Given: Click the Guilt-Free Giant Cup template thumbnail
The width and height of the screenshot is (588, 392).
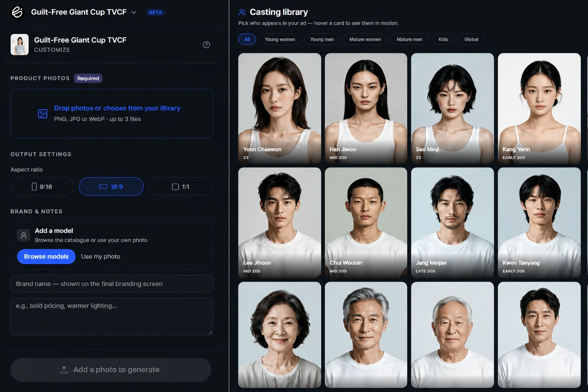Looking at the screenshot, I should [20, 44].
